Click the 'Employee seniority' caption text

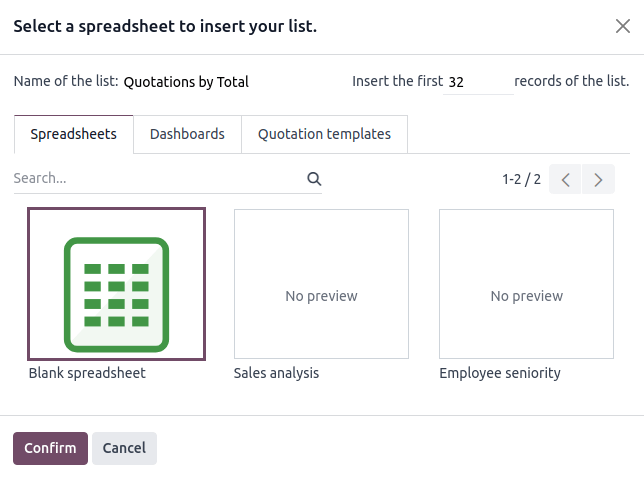[500, 373]
